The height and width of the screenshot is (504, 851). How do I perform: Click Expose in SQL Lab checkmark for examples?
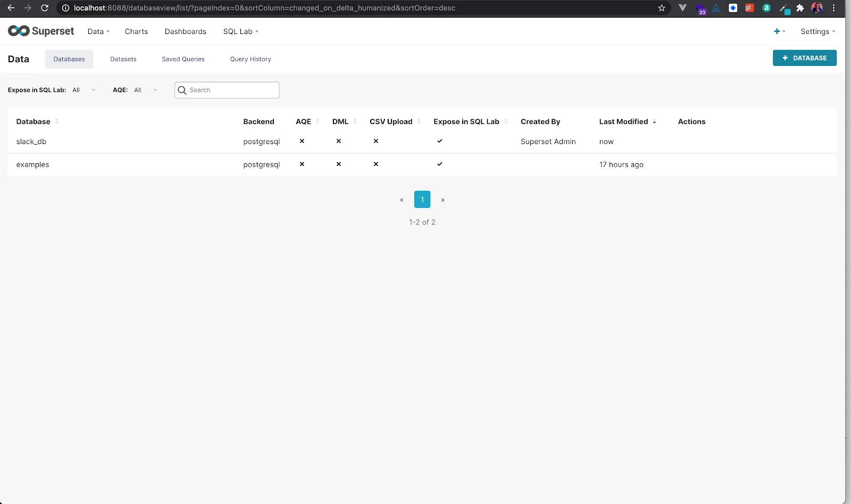click(x=440, y=164)
